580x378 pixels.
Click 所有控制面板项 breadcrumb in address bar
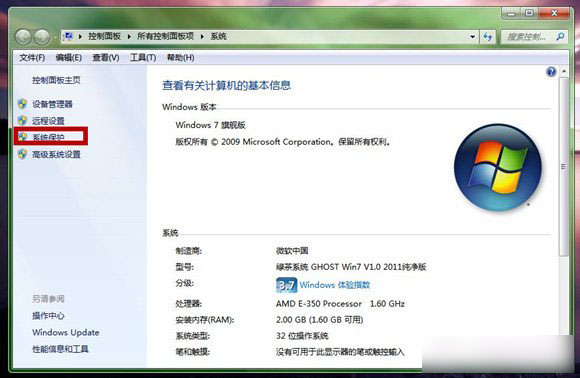pos(165,37)
